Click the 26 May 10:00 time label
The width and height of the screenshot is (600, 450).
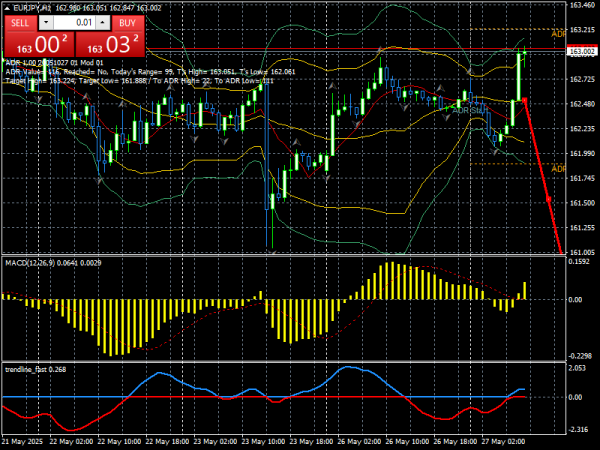click(408, 442)
